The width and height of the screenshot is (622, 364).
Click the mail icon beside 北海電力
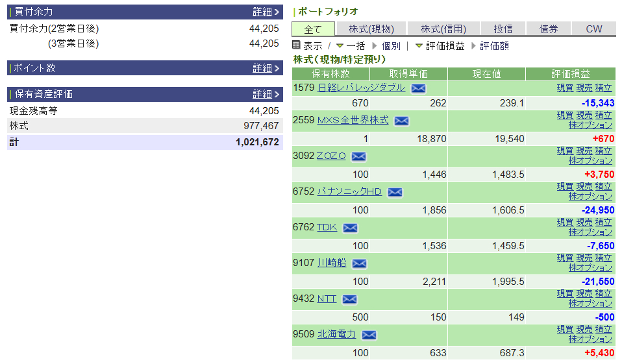(369, 335)
